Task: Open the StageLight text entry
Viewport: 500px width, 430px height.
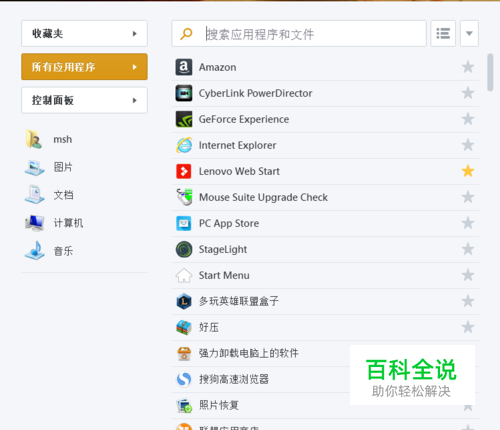Action: [223, 250]
